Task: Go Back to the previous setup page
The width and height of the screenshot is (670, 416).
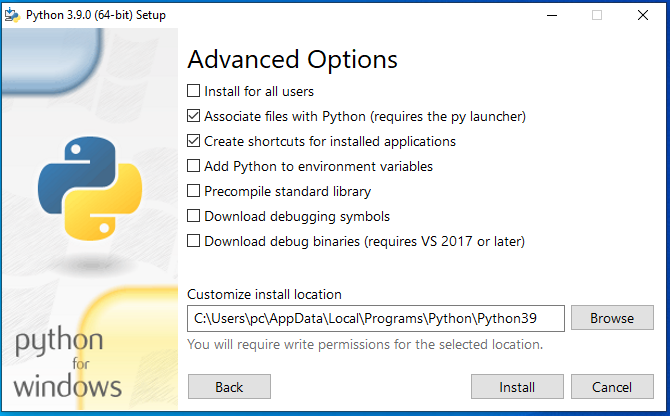Action: pos(229,387)
